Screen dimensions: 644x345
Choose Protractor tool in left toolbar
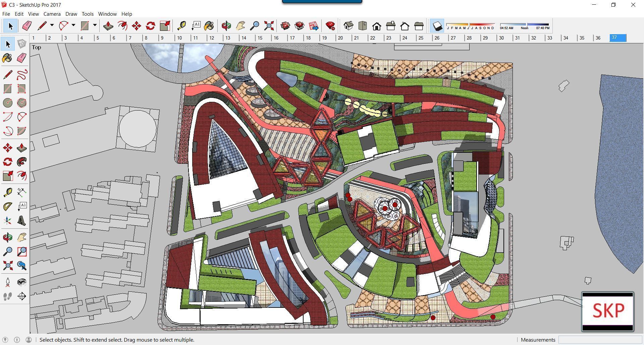[x=7, y=206]
